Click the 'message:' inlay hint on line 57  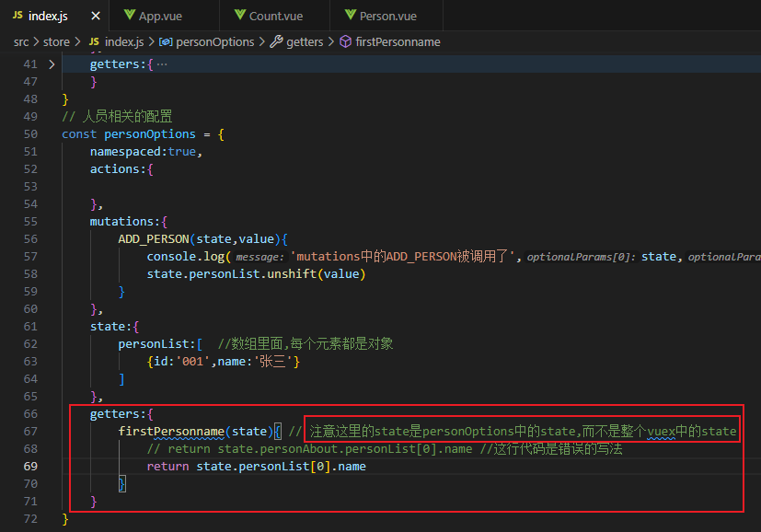coord(259,258)
